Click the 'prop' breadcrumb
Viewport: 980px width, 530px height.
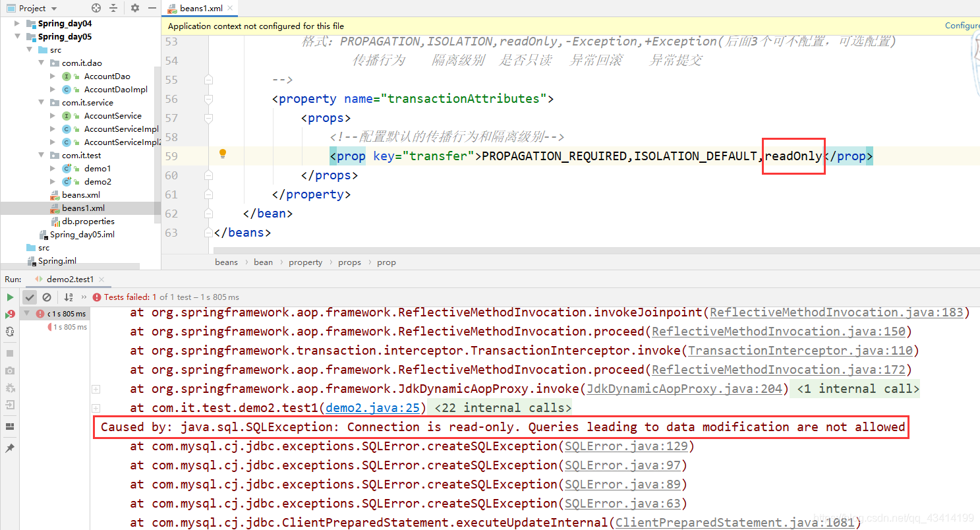[x=386, y=262]
